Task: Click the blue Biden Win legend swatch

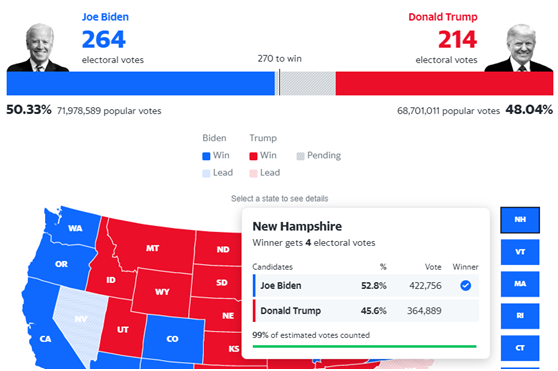Action: (x=206, y=156)
